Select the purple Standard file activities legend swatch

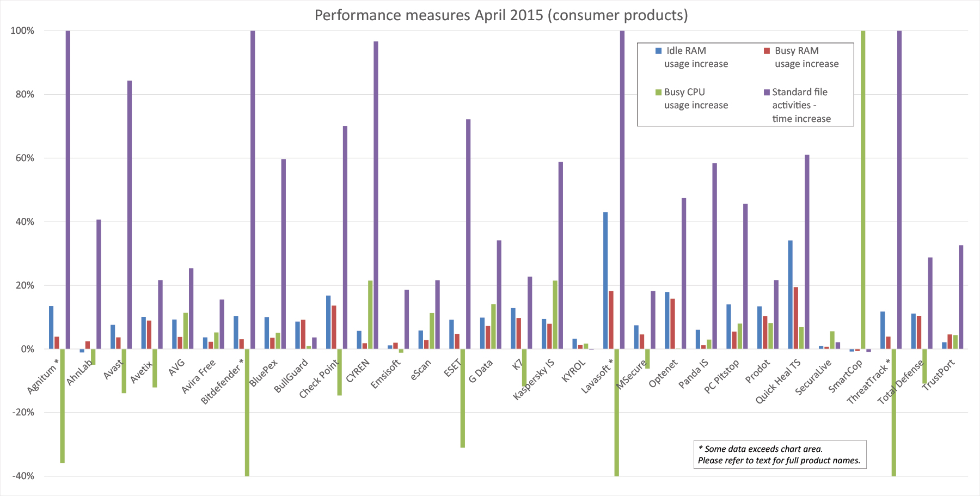click(x=767, y=92)
